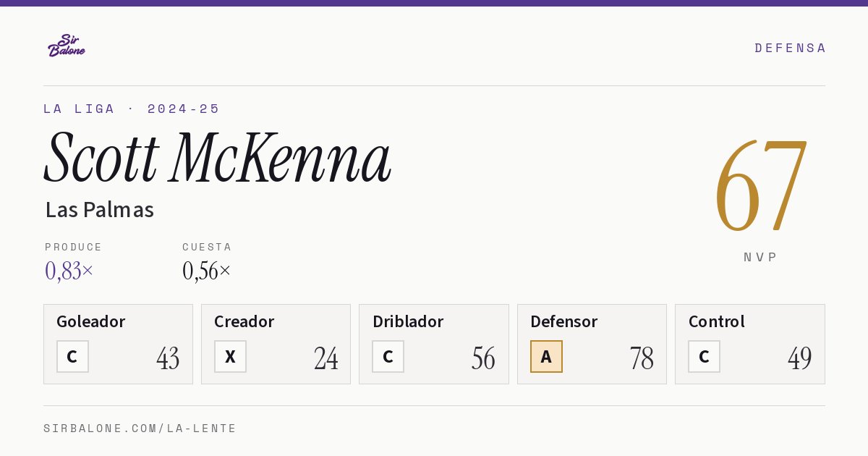The image size is (868, 456).
Task: Select the highlighted A grade badge under Defensor
Action: (546, 357)
